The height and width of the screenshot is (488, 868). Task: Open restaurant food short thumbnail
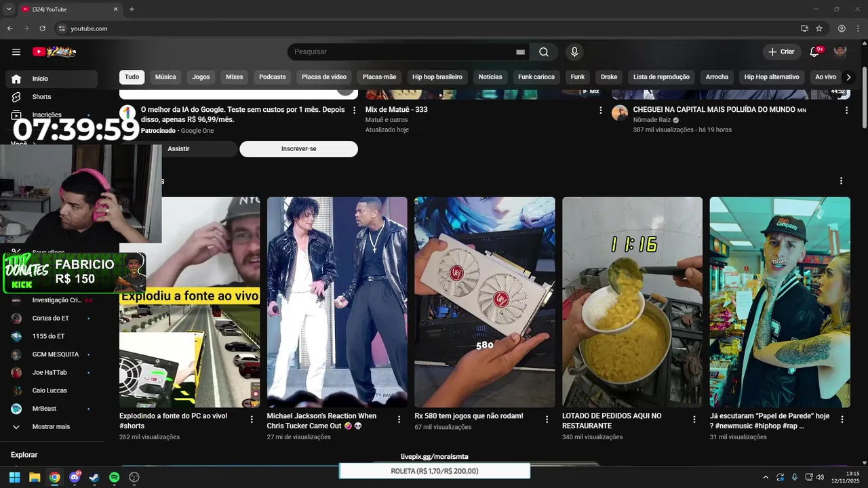click(x=632, y=302)
